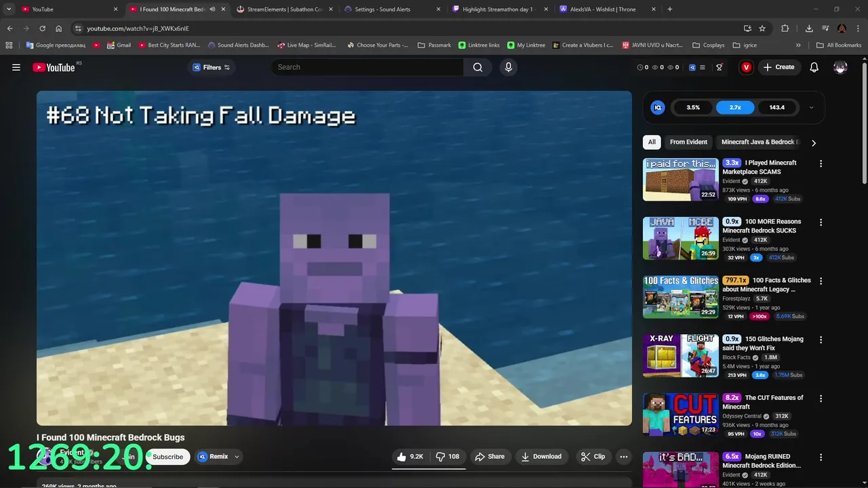
Task: Click the vidIQ round logo in stats panel
Action: pyautogui.click(x=658, y=107)
